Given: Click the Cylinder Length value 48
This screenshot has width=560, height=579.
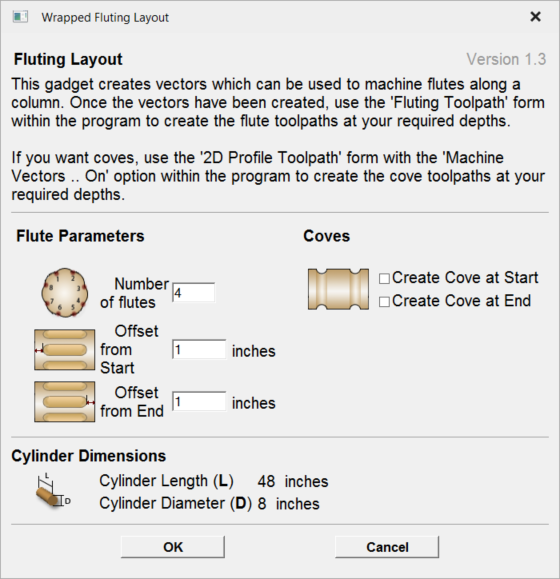Looking at the screenshot, I should [x=266, y=482].
